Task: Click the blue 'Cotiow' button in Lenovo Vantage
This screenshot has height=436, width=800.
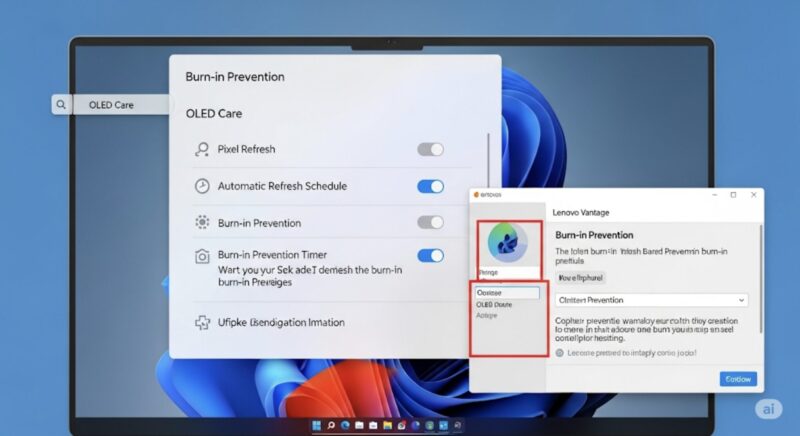Action: pos(738,379)
